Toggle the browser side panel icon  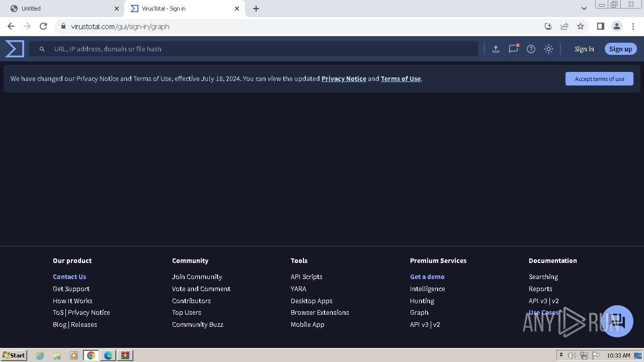[600, 26]
